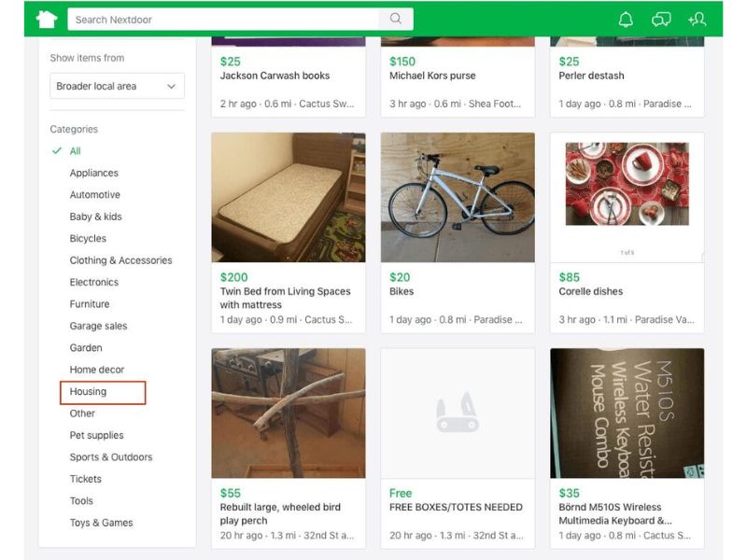Screen dimensions: 747x560
Task: Choose the Housing category
Action: pyautogui.click(x=88, y=391)
